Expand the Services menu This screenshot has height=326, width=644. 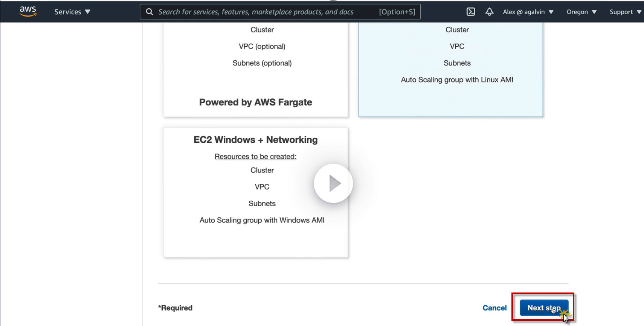click(x=72, y=12)
